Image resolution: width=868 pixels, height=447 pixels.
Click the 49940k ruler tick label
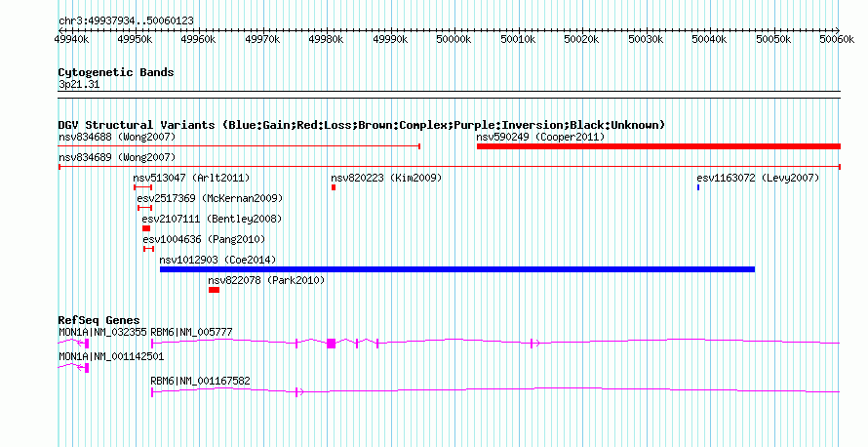pos(71,39)
